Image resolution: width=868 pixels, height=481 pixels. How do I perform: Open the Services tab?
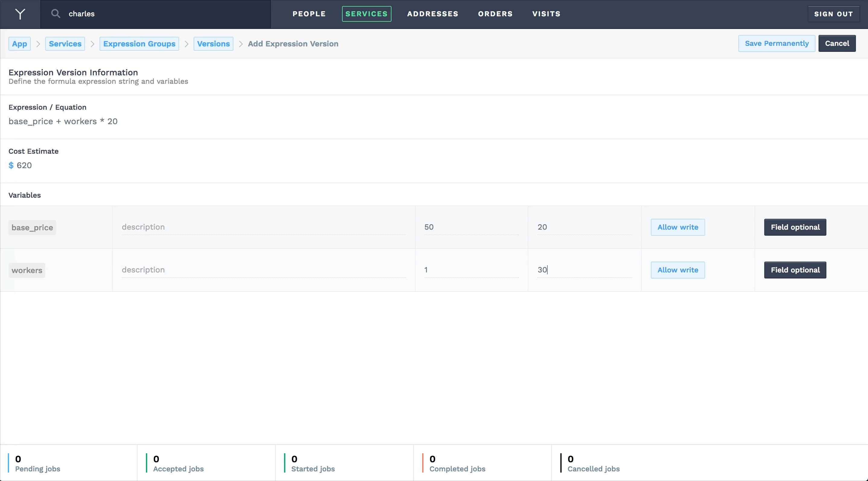367,14
